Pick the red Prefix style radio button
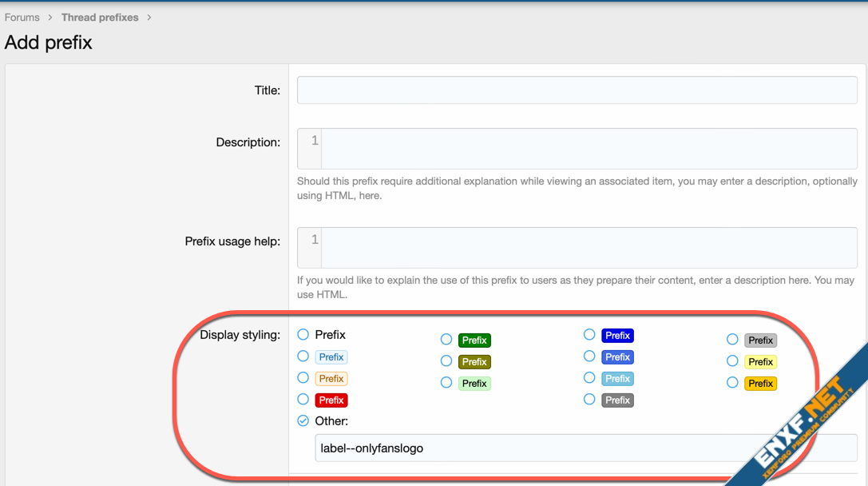 [x=303, y=400]
